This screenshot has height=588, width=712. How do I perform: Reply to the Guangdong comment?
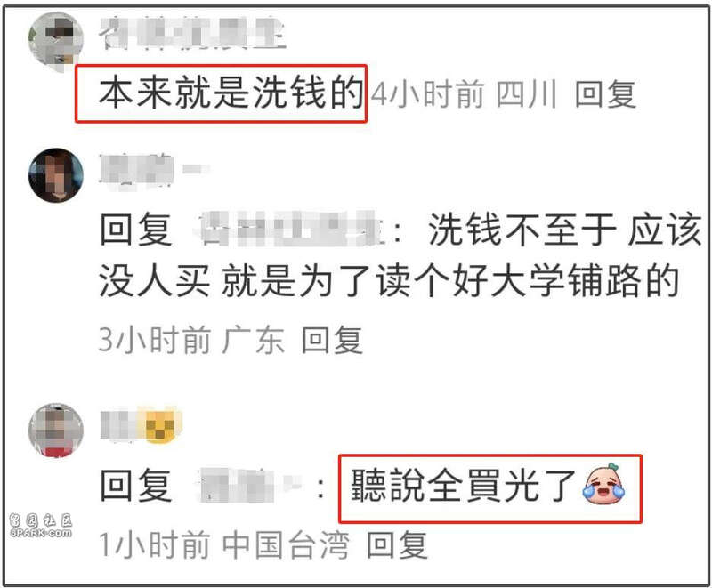click(332, 340)
